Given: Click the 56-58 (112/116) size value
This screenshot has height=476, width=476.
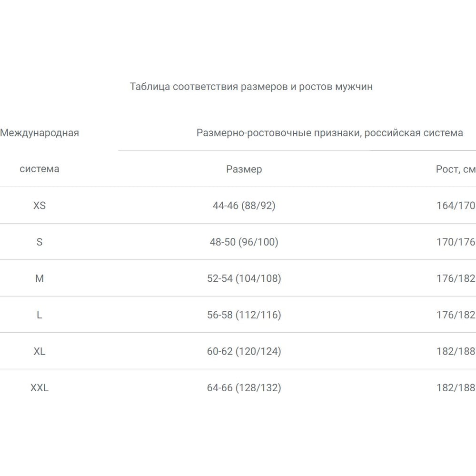Looking at the screenshot, I should (244, 315).
